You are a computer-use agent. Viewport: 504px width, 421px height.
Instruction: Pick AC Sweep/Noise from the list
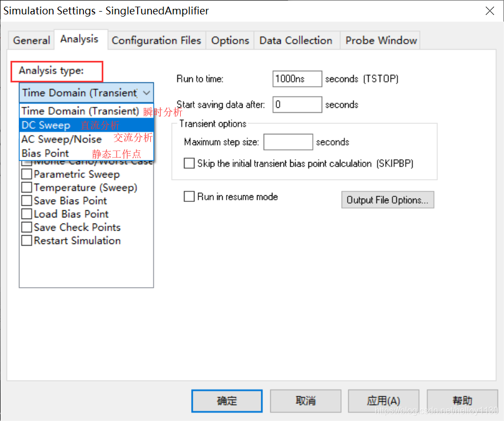[86, 139]
